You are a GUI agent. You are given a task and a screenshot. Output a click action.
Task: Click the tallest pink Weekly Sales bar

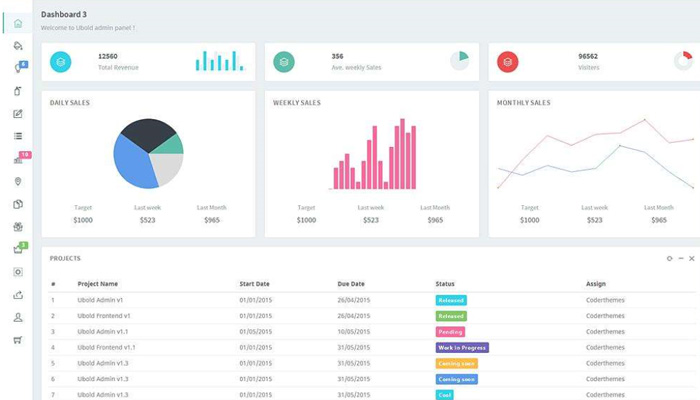click(402, 154)
